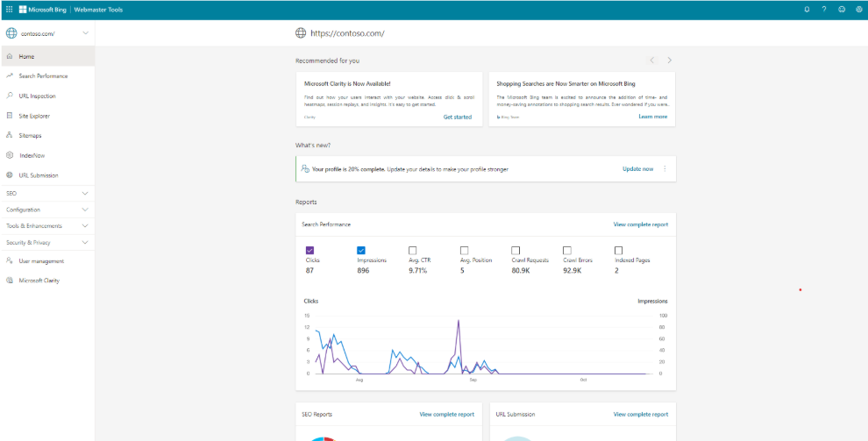Expand the Configuration section

pyautogui.click(x=47, y=210)
